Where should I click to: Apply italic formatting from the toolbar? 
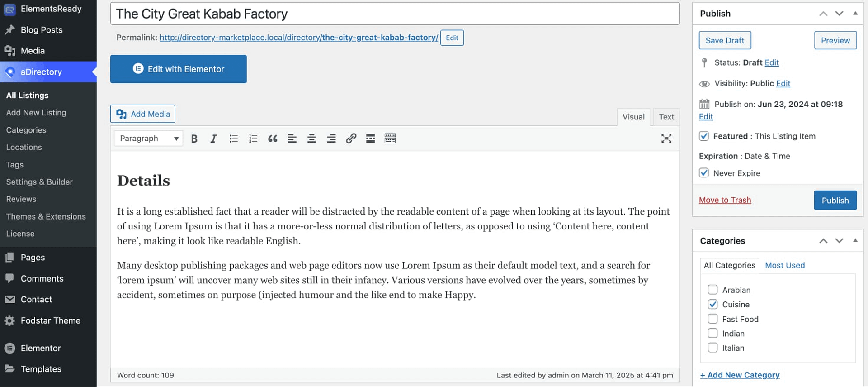(213, 139)
